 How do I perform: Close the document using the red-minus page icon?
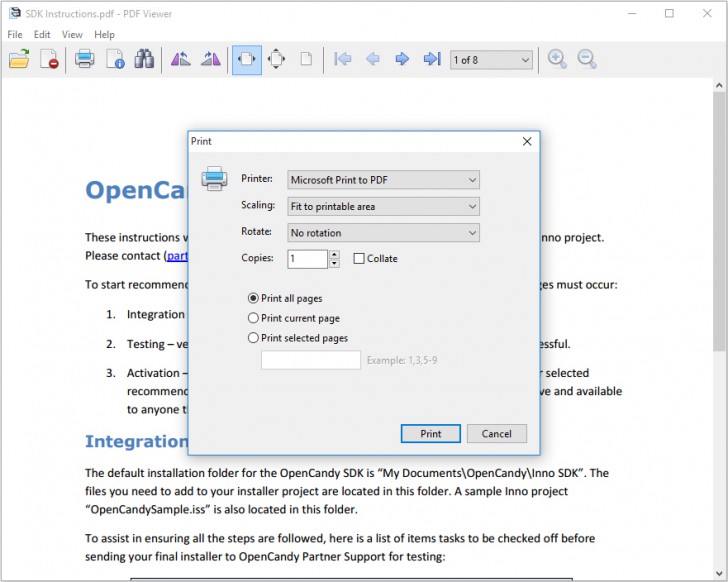pos(49,59)
